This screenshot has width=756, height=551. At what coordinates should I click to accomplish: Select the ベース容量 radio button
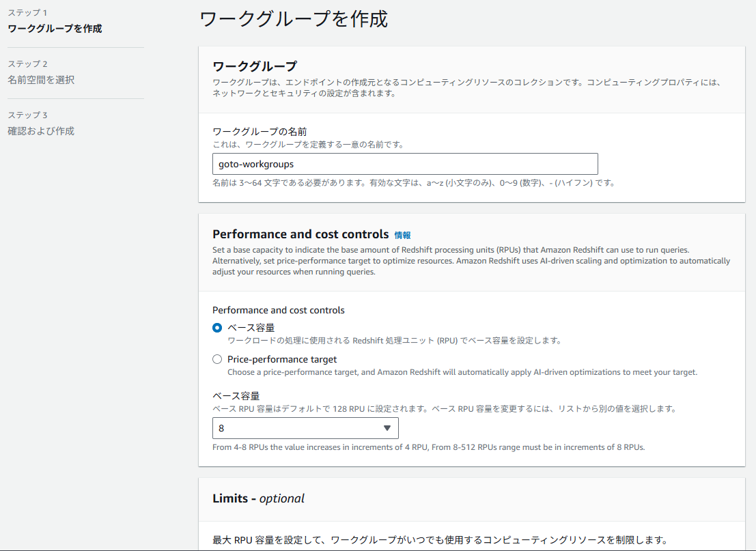(217, 328)
